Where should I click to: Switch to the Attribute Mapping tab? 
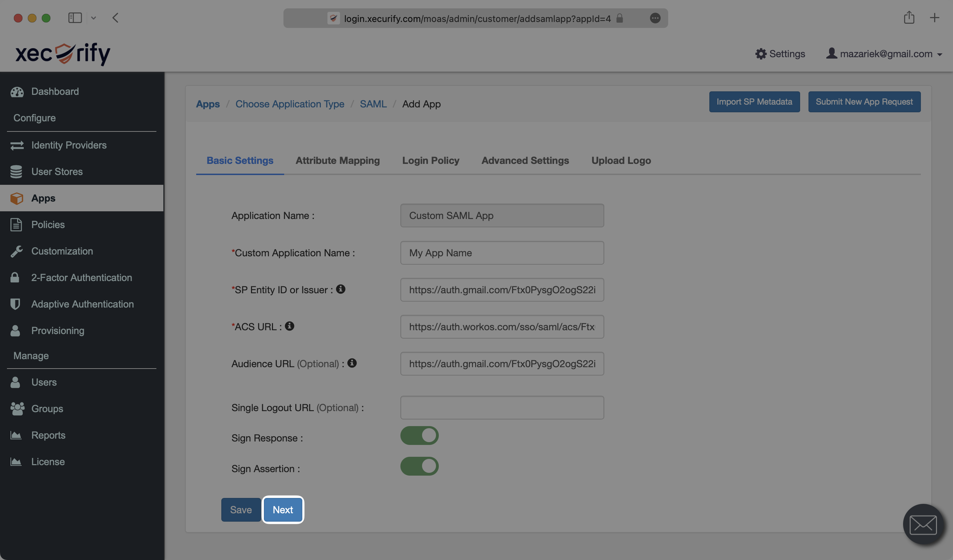pyautogui.click(x=337, y=161)
